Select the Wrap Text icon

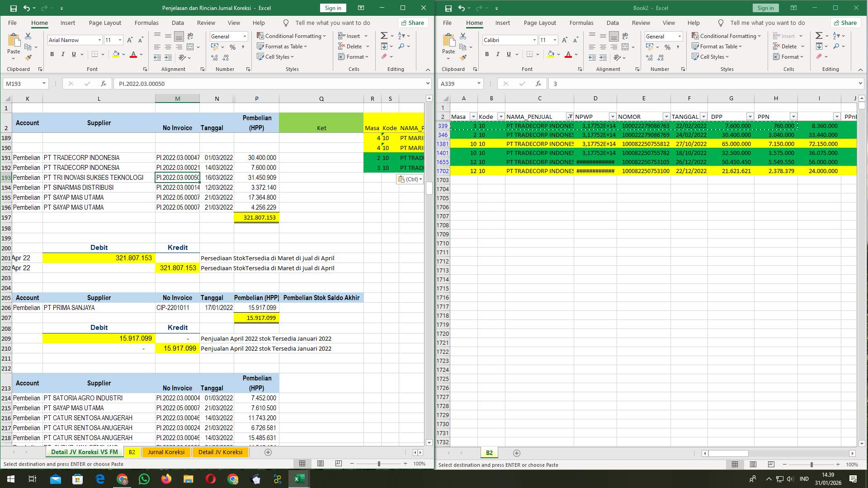190,36
